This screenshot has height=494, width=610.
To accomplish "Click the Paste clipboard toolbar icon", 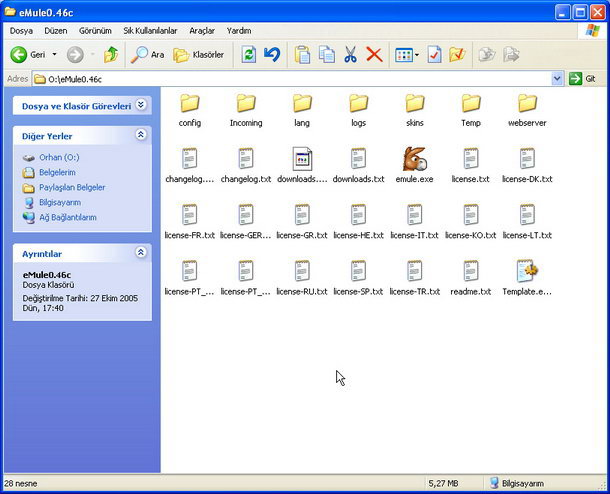I will tap(302, 55).
